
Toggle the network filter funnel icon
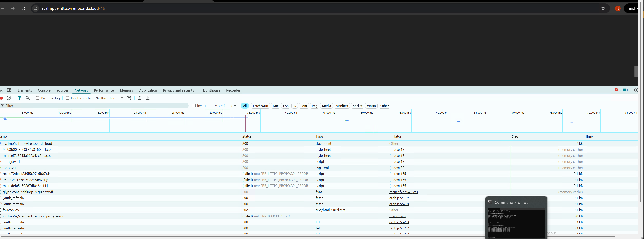19,98
